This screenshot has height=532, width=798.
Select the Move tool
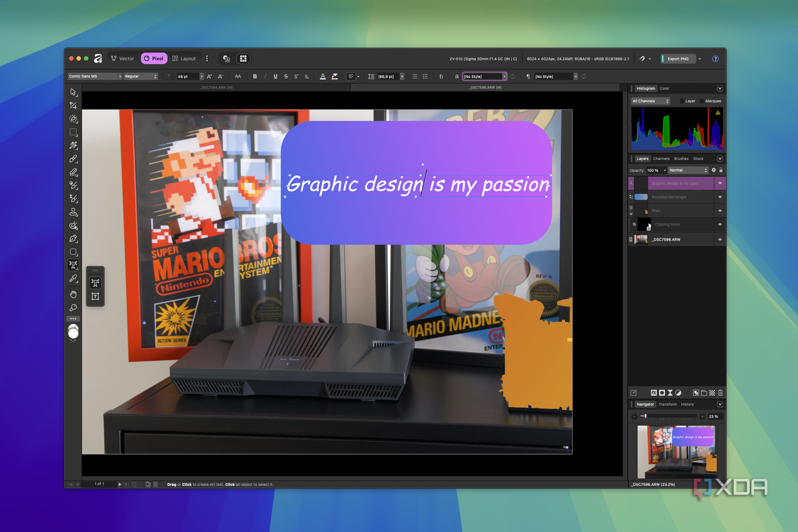click(73, 92)
